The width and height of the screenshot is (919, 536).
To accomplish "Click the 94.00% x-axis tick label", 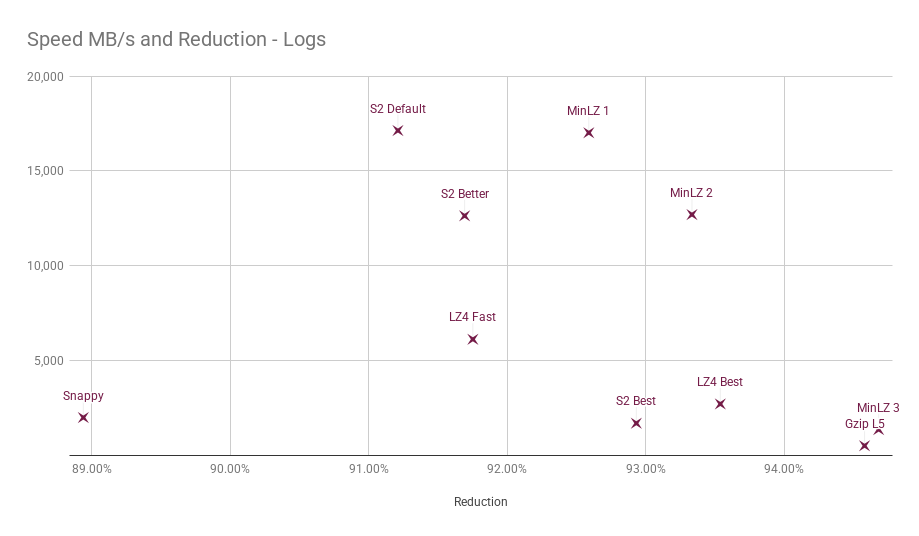I will click(784, 469).
